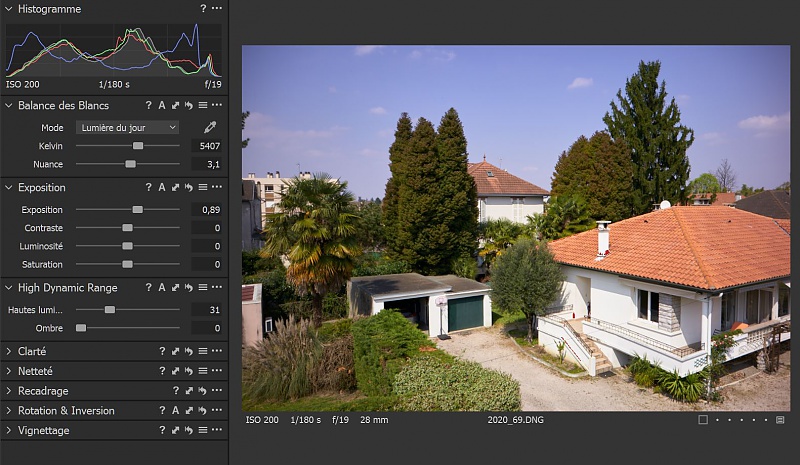
Task: Toggle the color tag square below the image
Action: coord(703,420)
